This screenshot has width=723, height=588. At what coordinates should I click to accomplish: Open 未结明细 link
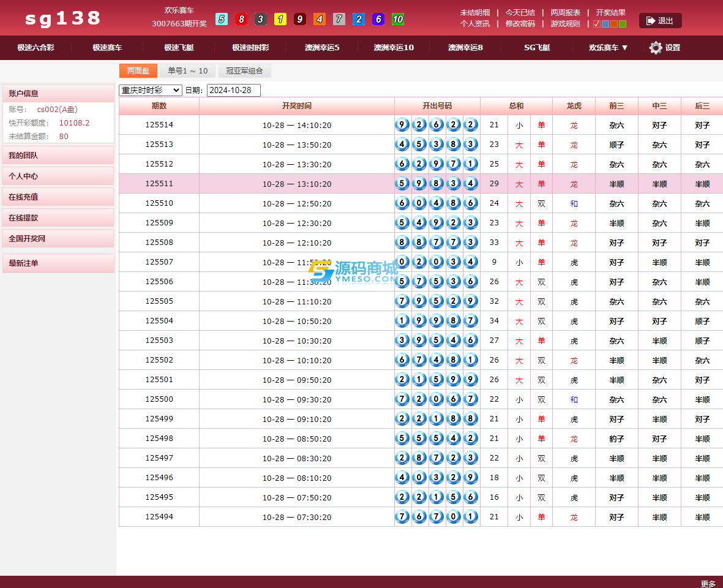pos(475,12)
